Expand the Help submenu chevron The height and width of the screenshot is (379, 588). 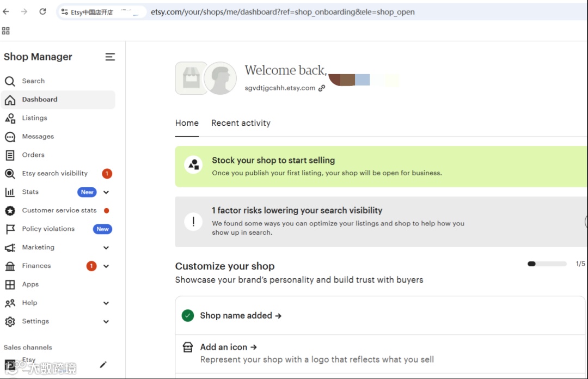[x=106, y=303]
